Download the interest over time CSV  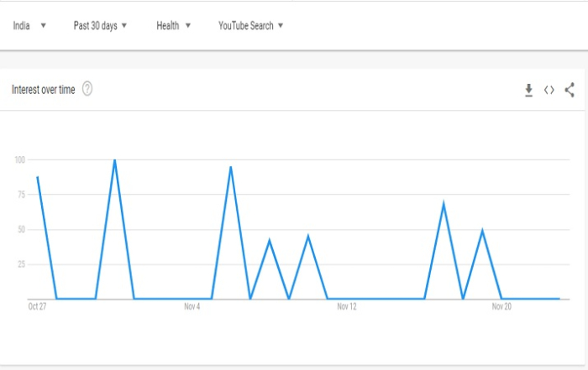(528, 90)
